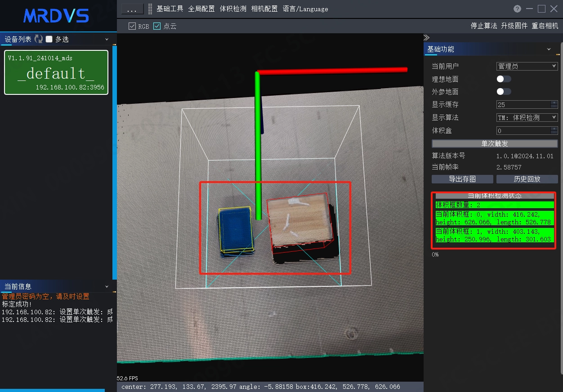The image size is (563, 392).
Task: Click the V1.1.91_241014_mds version text
Action: 40,58
